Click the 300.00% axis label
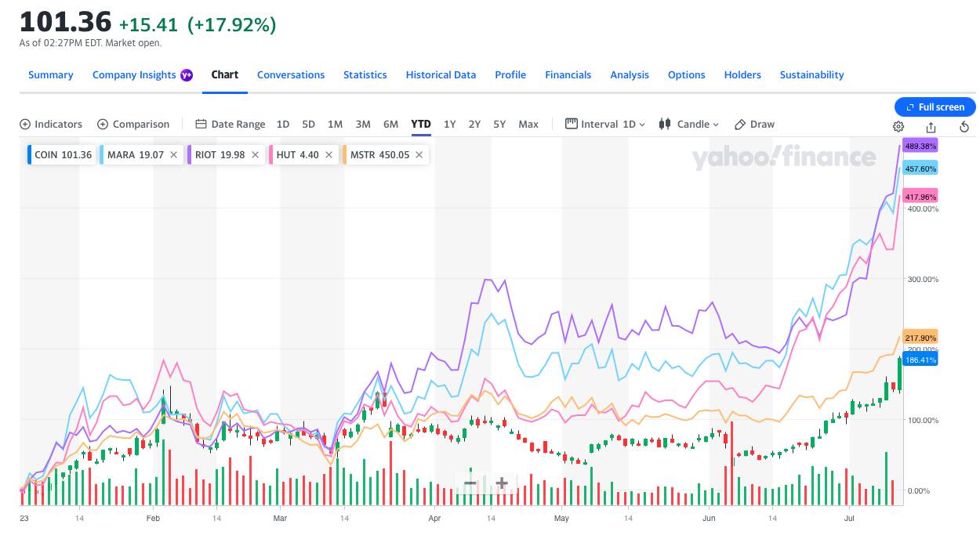980x539 pixels. [x=923, y=280]
